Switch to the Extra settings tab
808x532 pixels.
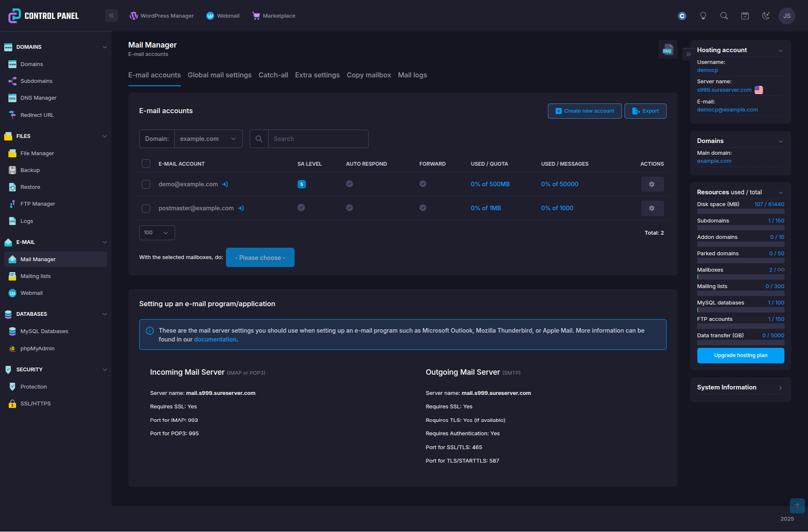click(317, 75)
